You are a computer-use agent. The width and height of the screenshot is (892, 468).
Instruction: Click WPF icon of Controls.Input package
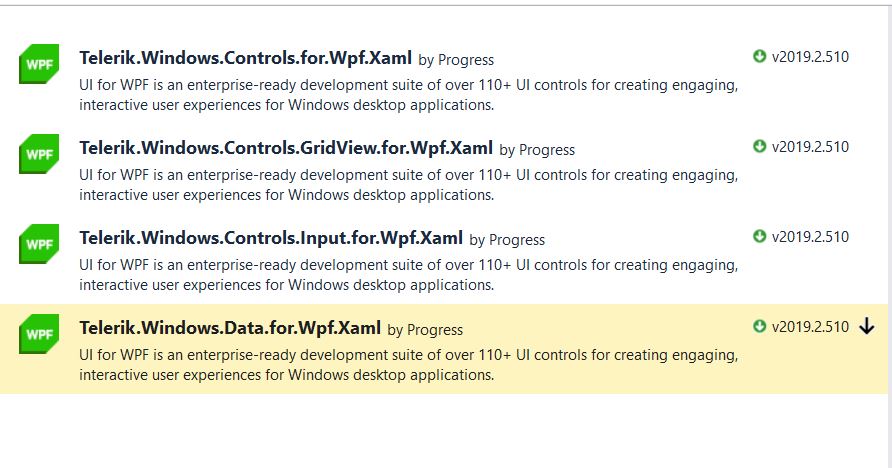coord(38,244)
